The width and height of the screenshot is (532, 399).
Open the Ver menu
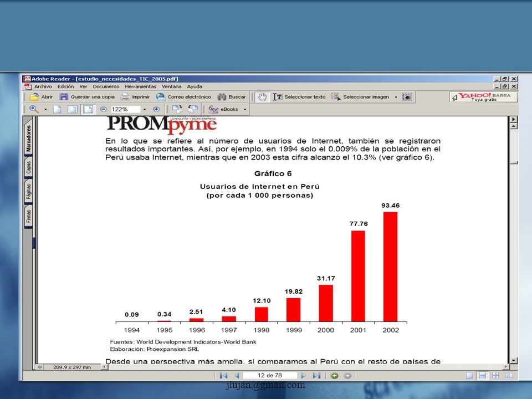(83, 86)
